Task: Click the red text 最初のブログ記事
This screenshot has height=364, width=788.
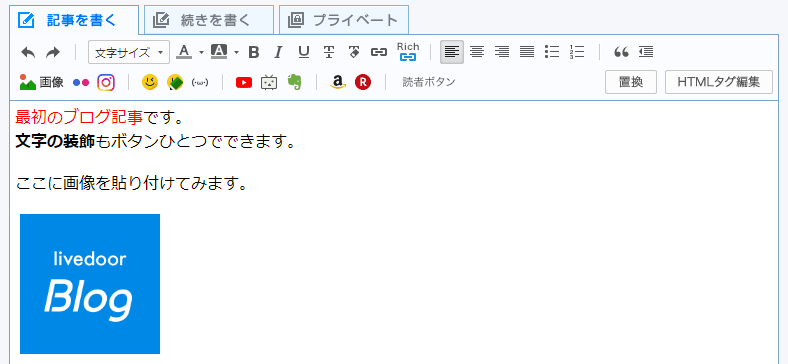Action: tap(79, 117)
